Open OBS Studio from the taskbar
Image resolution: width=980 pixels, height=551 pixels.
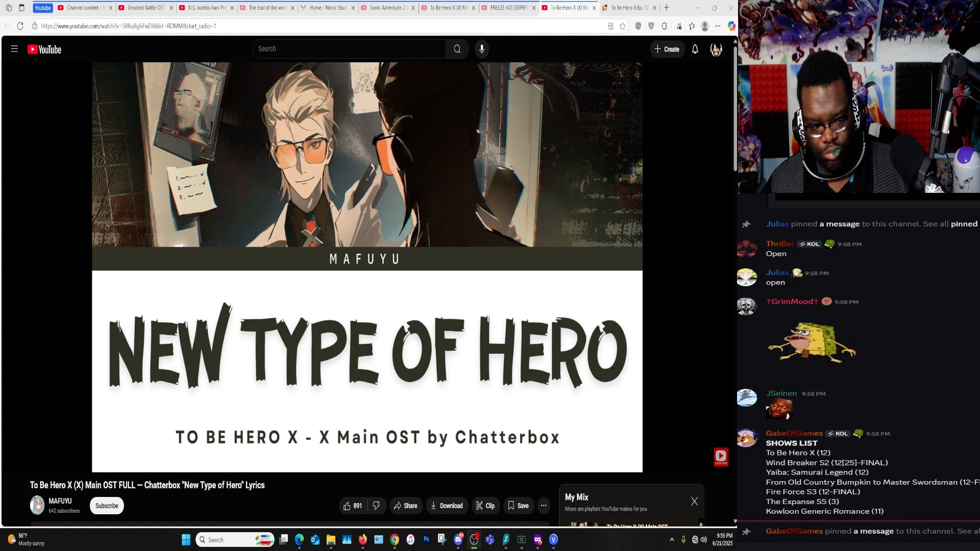474,539
